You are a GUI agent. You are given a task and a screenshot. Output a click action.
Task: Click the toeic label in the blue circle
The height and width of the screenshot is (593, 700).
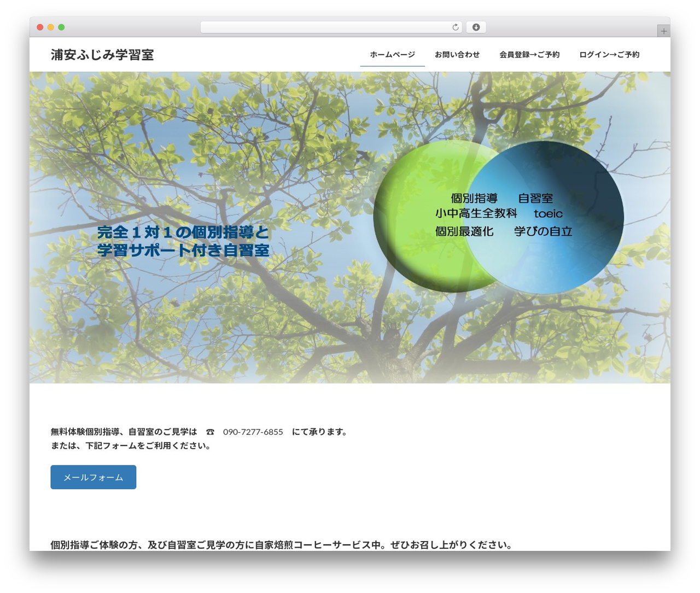coord(548,214)
